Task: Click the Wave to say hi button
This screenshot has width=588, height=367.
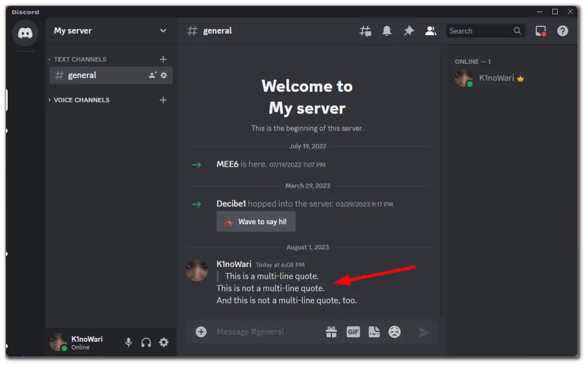Action: click(x=255, y=222)
